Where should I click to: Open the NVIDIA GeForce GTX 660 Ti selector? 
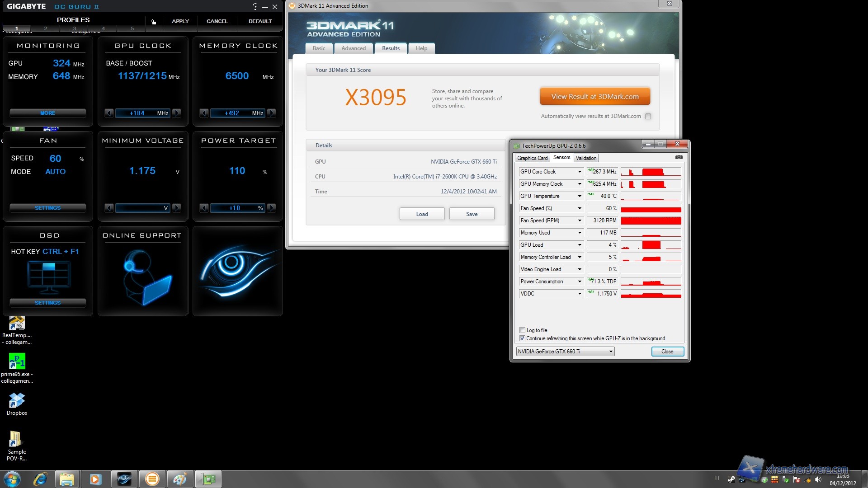[565, 352]
